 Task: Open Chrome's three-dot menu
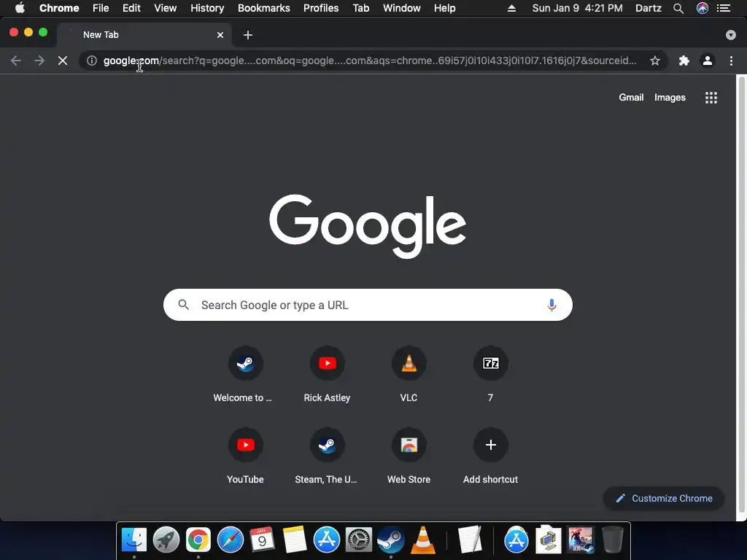coord(731,61)
